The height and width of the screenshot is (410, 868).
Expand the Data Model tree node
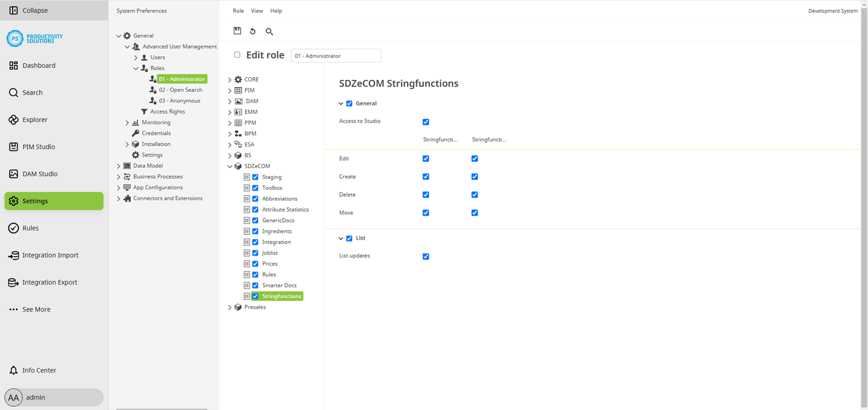coord(118,166)
